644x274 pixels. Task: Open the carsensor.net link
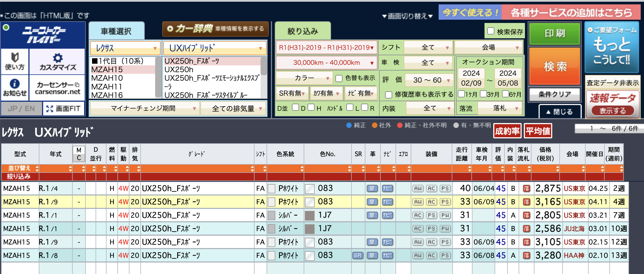(57, 88)
